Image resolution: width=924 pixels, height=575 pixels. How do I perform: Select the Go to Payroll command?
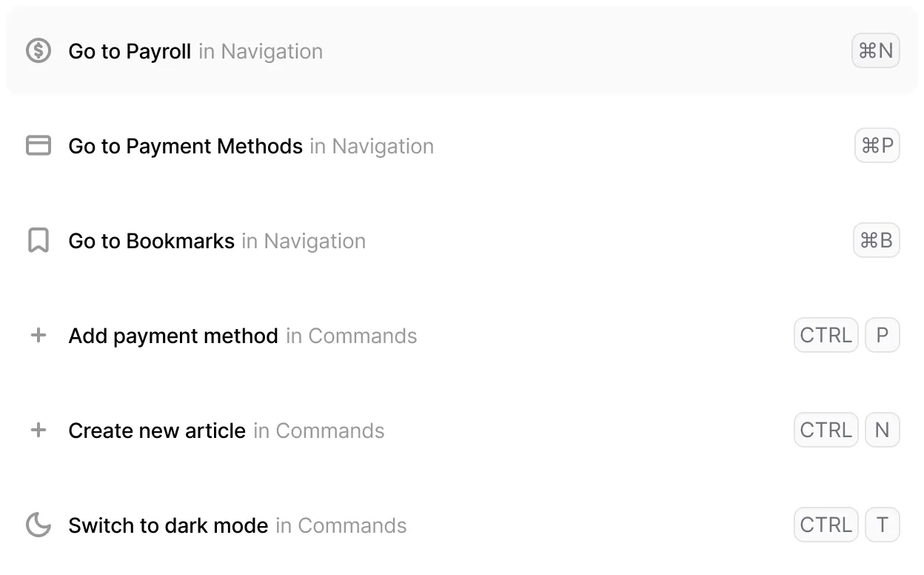(130, 51)
